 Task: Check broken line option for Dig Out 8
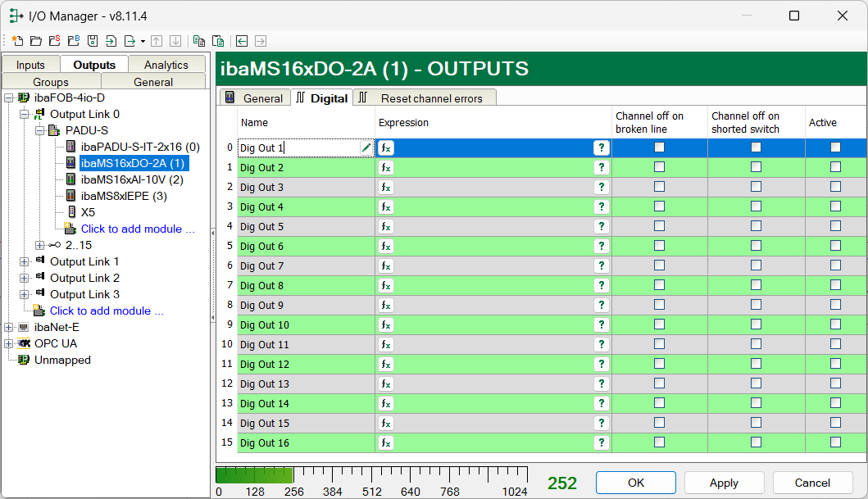point(659,285)
